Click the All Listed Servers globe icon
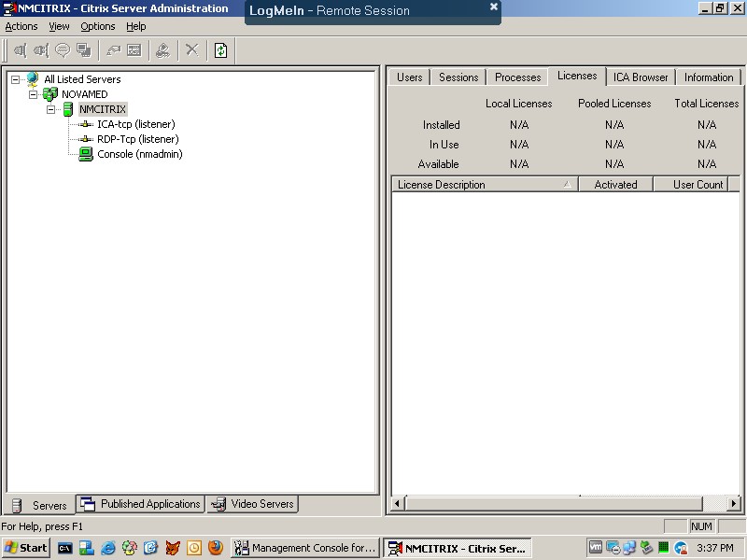Viewport: 747px width, 560px height. [33, 78]
